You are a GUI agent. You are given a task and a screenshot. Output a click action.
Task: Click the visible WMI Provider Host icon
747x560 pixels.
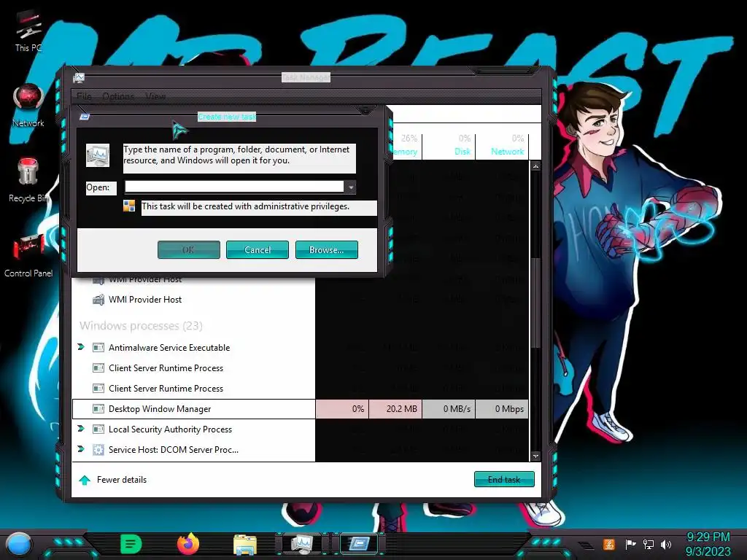point(98,300)
